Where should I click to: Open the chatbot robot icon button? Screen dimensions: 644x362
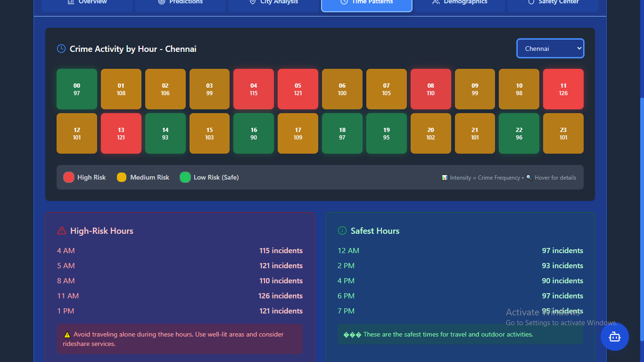(615, 337)
